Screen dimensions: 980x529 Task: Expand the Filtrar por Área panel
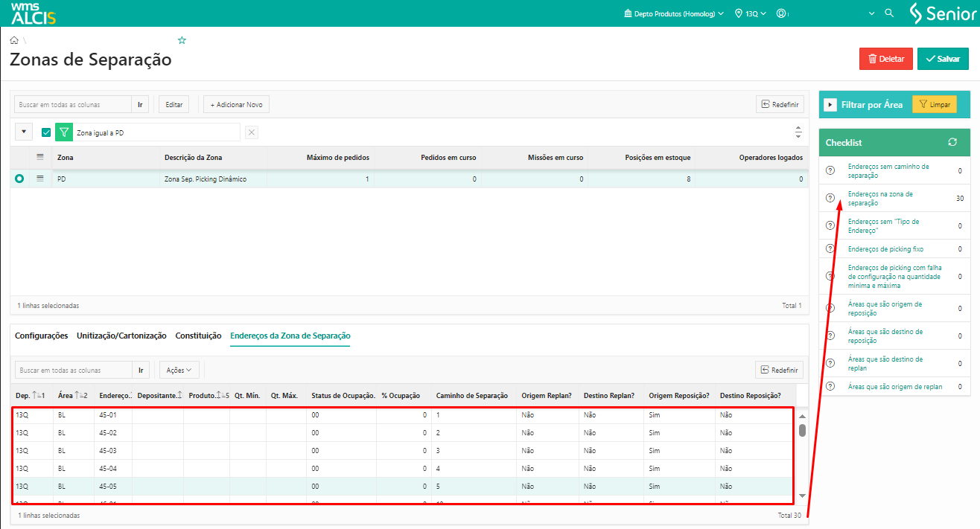(x=830, y=105)
